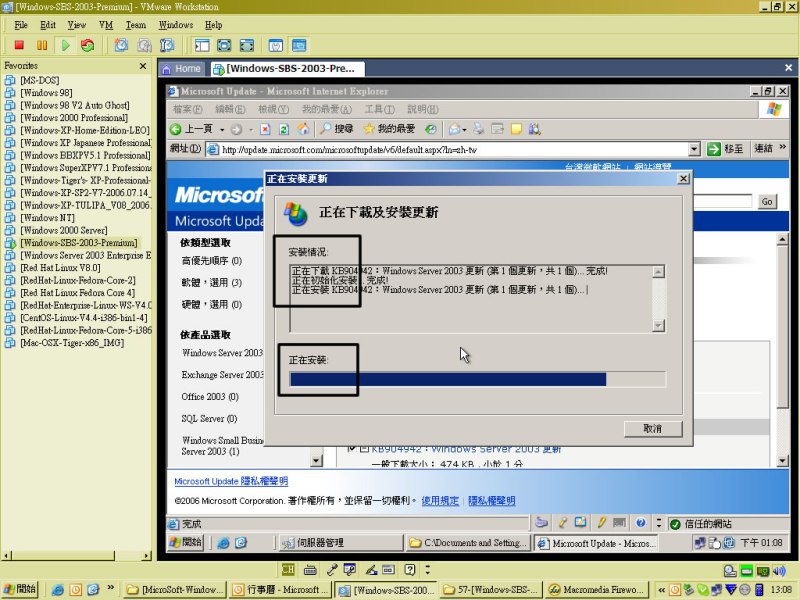Select [Windows 98] in Favorites list
The width and height of the screenshot is (800, 600).
(x=46, y=93)
